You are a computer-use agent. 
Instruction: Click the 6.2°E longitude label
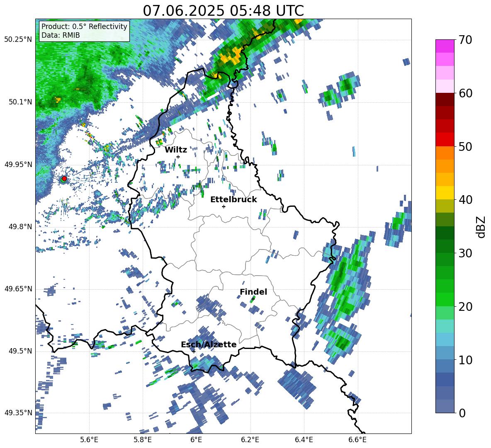point(250,440)
